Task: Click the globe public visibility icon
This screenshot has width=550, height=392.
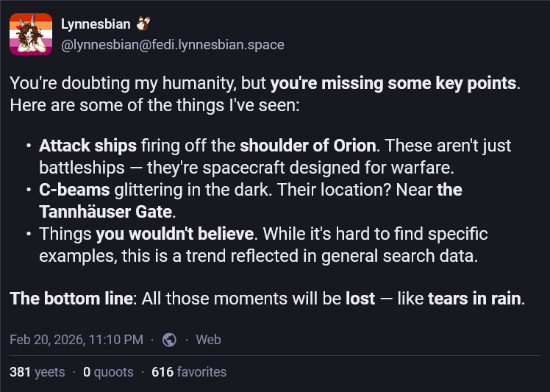Action: [x=169, y=339]
